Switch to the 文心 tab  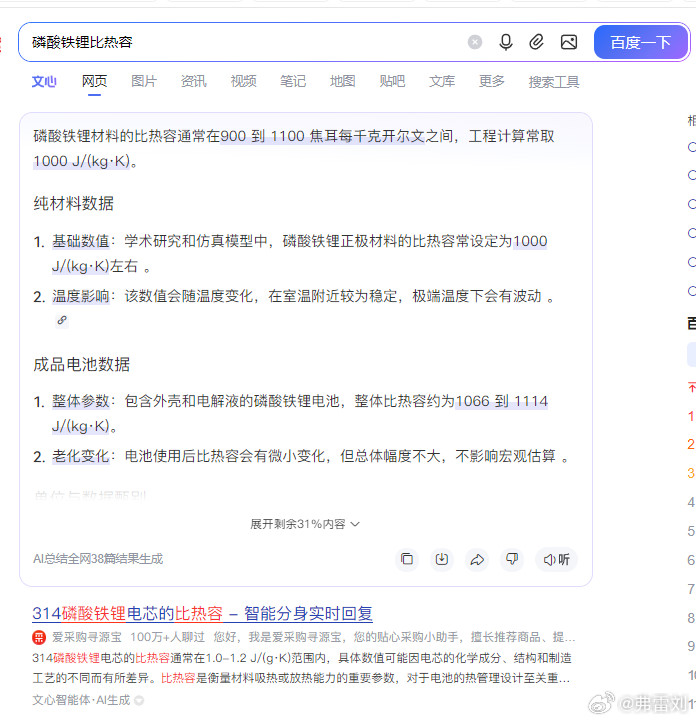tap(44, 82)
